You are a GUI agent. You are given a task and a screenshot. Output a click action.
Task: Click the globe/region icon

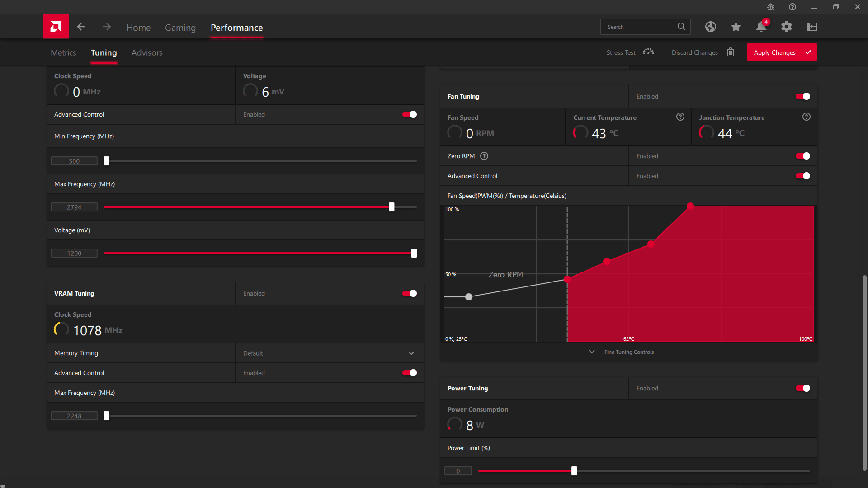[x=710, y=27]
